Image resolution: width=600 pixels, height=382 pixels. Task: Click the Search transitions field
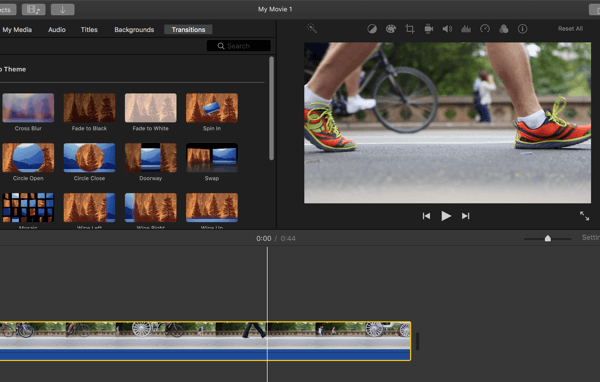coord(239,46)
